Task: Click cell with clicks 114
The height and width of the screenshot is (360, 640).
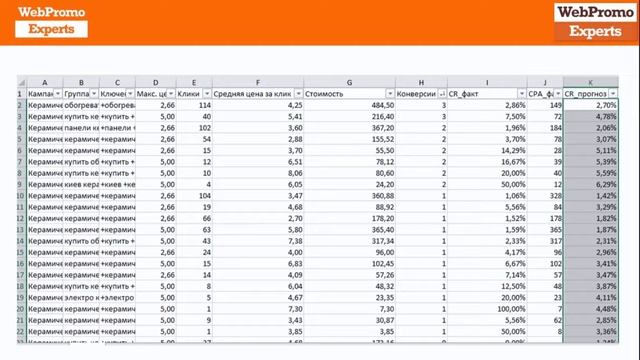Action: [194, 105]
